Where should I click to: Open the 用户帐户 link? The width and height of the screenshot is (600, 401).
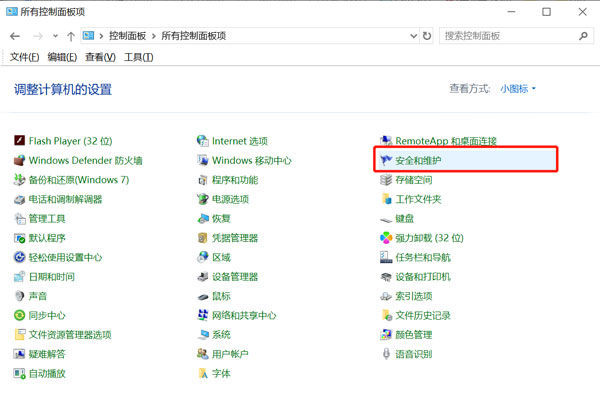[x=230, y=354]
